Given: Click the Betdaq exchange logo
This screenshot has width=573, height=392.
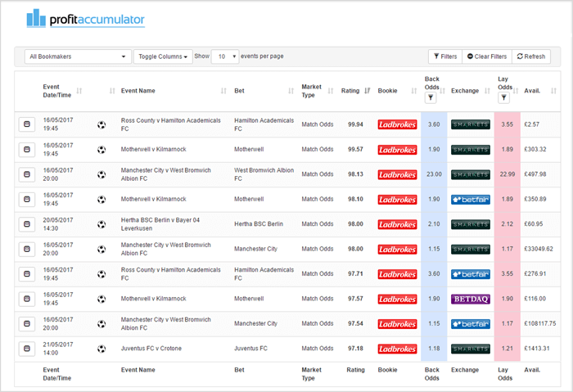Looking at the screenshot, I should pyautogui.click(x=470, y=299).
